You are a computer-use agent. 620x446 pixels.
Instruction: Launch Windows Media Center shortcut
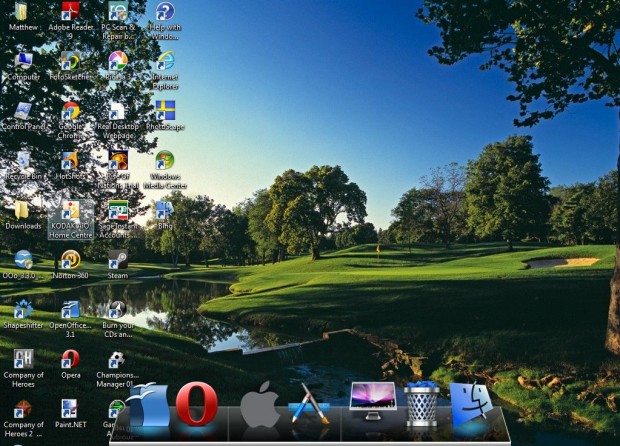click(x=165, y=160)
